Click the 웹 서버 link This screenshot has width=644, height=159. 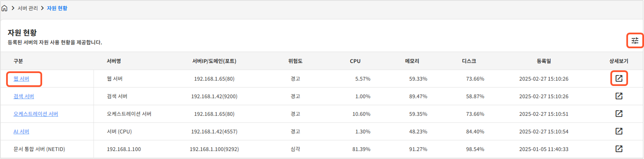[21, 79]
